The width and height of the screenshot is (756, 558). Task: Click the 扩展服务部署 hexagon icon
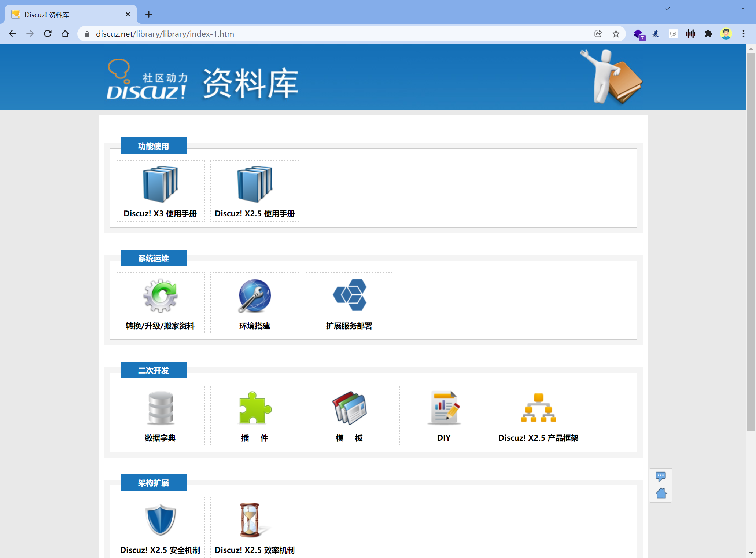tap(349, 295)
